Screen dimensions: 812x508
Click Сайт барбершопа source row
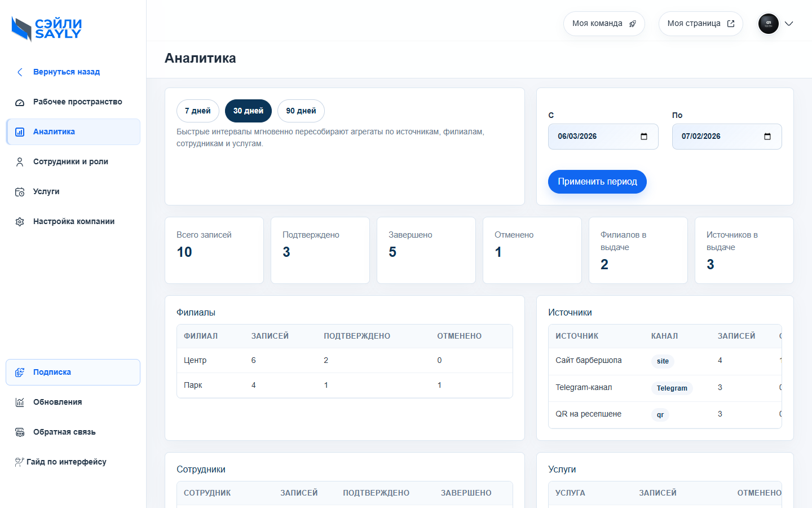[665, 361]
